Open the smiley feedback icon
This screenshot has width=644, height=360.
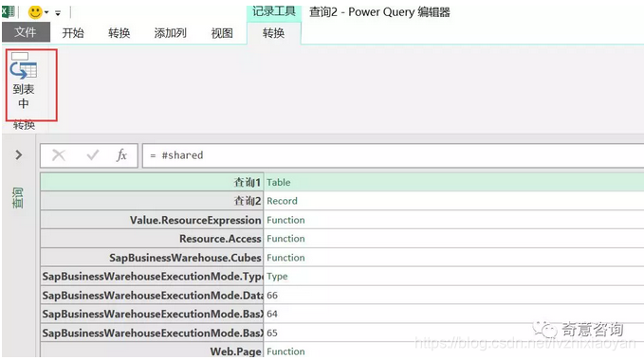click(35, 12)
